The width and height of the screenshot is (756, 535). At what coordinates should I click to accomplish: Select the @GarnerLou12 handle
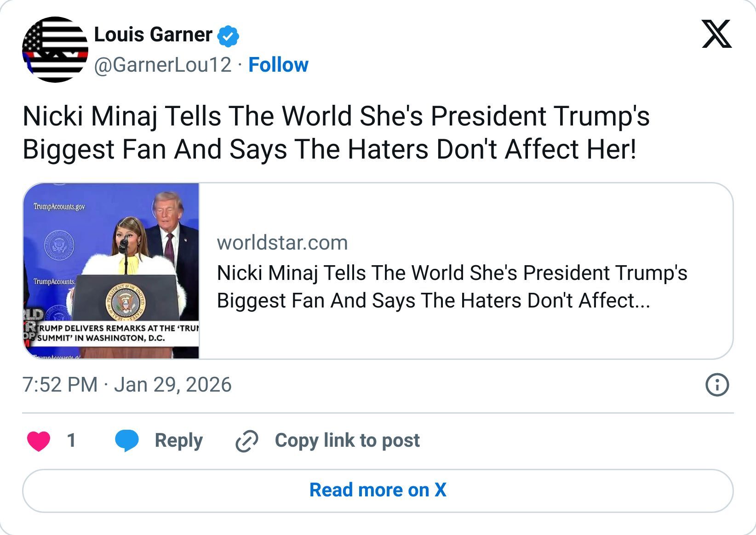[x=162, y=65]
